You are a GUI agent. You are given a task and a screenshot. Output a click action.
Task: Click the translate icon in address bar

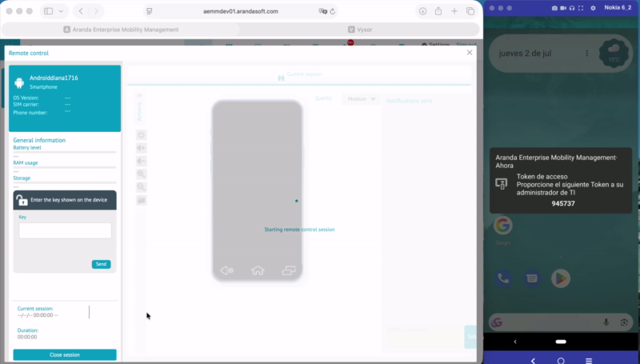click(322, 11)
